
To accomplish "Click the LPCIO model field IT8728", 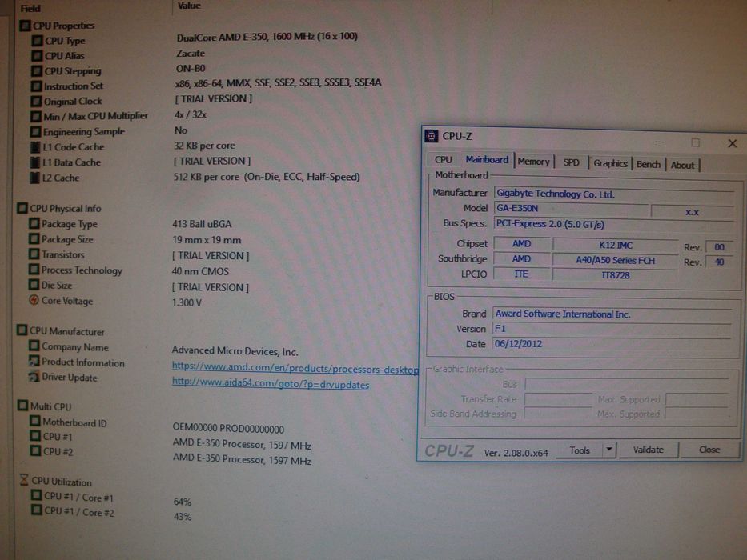I will tap(616, 275).
